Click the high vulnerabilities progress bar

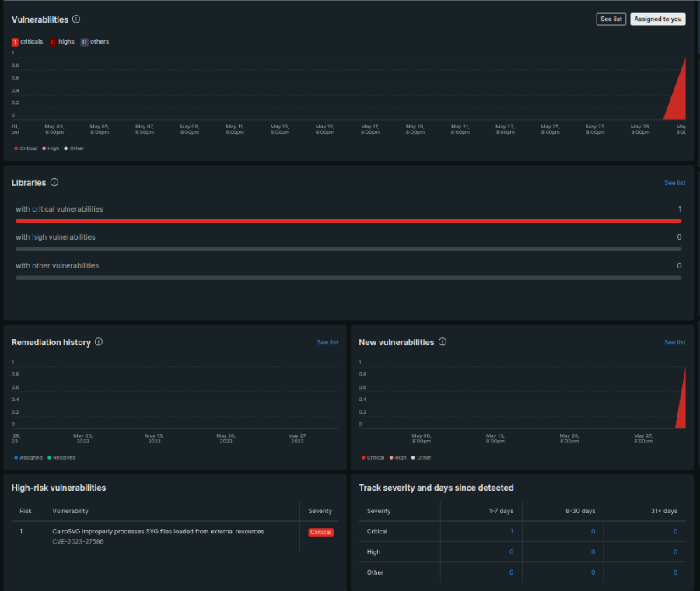tap(348, 249)
